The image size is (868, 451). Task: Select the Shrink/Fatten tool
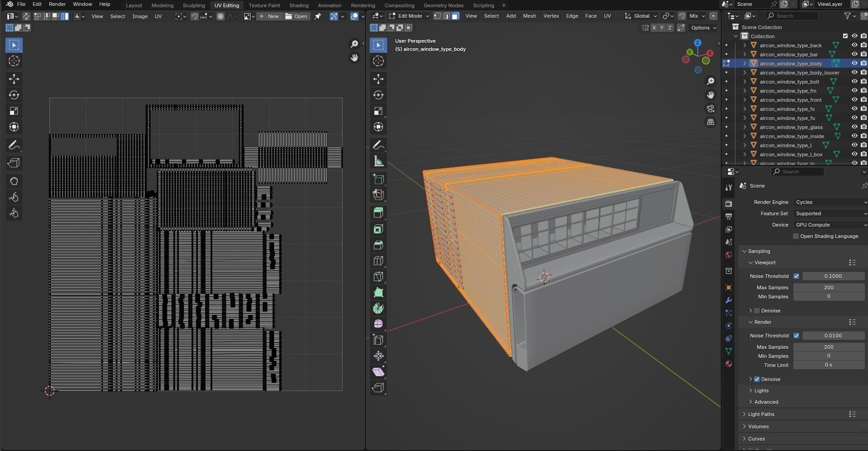pos(378,356)
